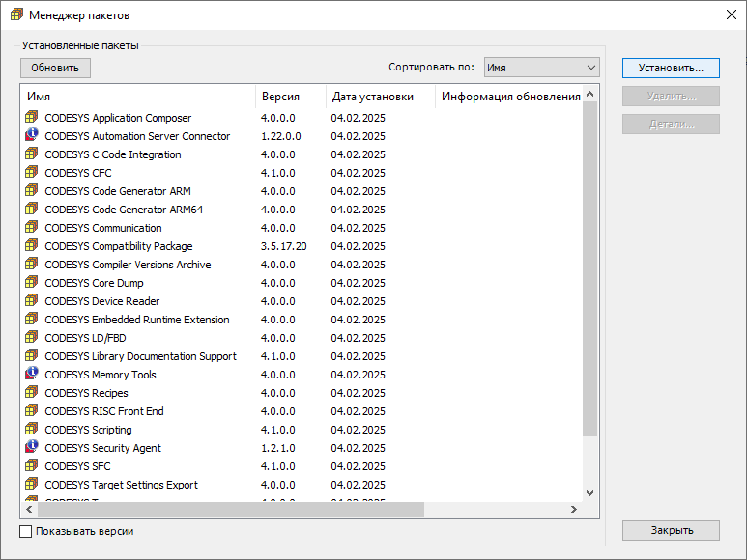Click the CODESYS Compatibility Package icon
The height and width of the screenshot is (560, 747).
pos(32,246)
